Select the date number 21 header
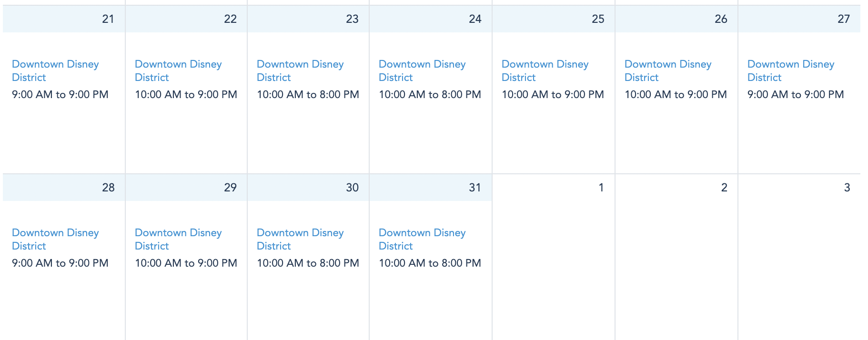The width and height of the screenshot is (868, 340). tap(108, 19)
